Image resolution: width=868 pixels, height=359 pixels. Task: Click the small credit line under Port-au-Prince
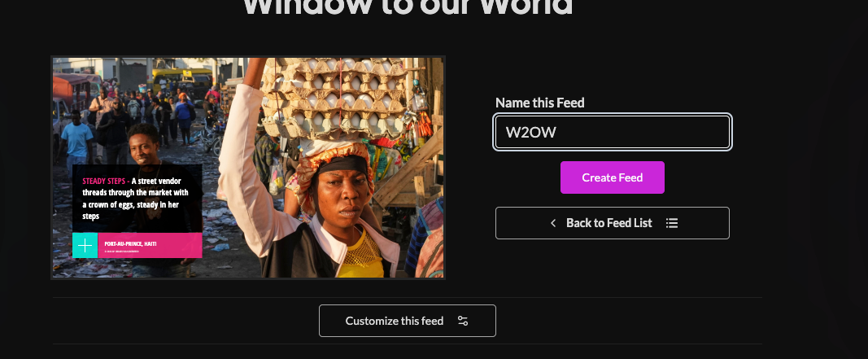[122, 252]
